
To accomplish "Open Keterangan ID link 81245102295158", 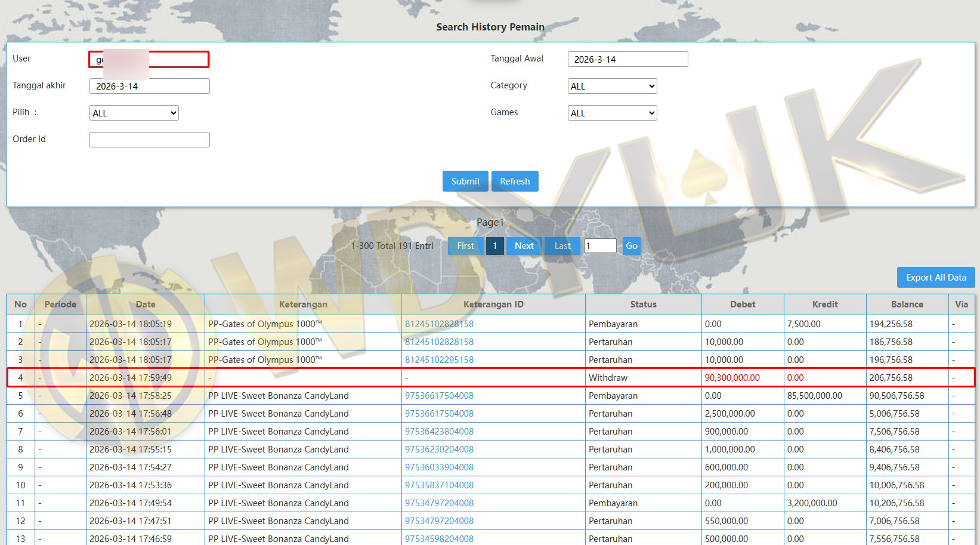I will click(x=439, y=360).
